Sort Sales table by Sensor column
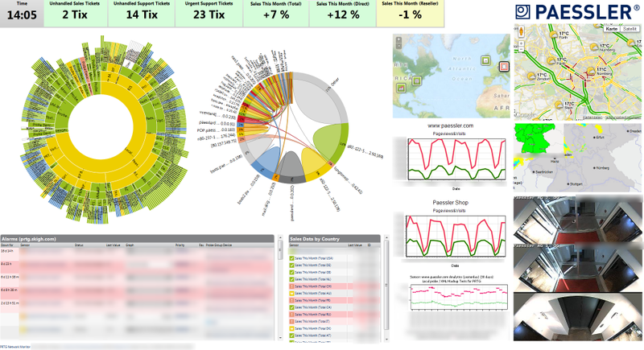 coord(294,245)
